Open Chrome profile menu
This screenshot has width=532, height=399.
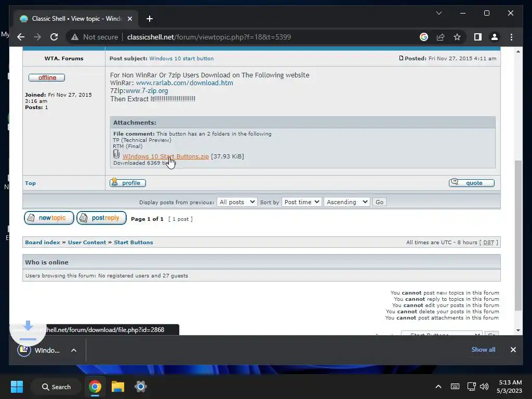pos(495,37)
